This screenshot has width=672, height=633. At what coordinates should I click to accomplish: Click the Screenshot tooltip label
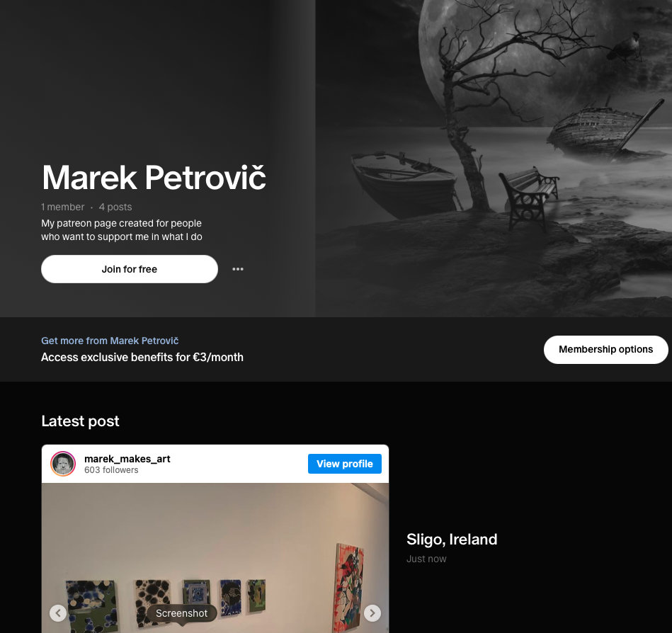[182, 613]
